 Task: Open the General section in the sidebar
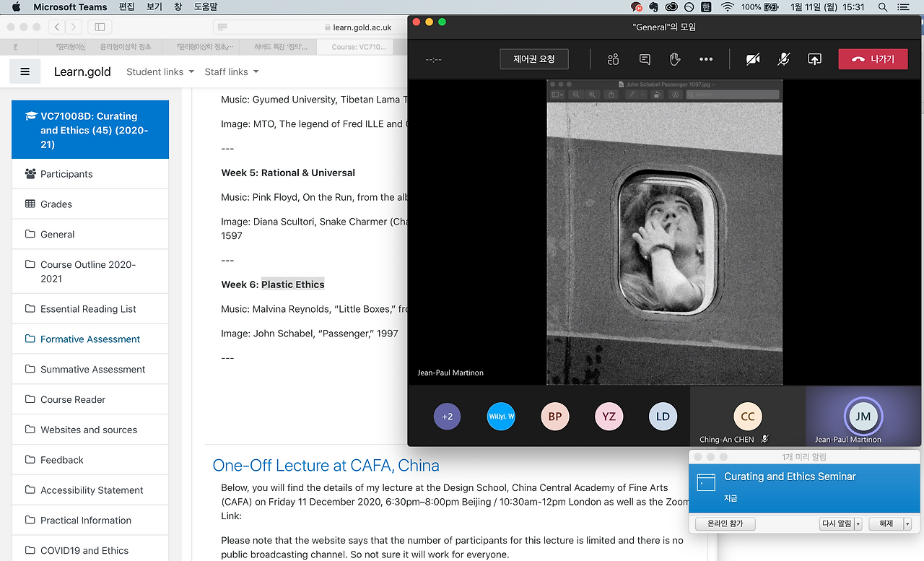90,235
